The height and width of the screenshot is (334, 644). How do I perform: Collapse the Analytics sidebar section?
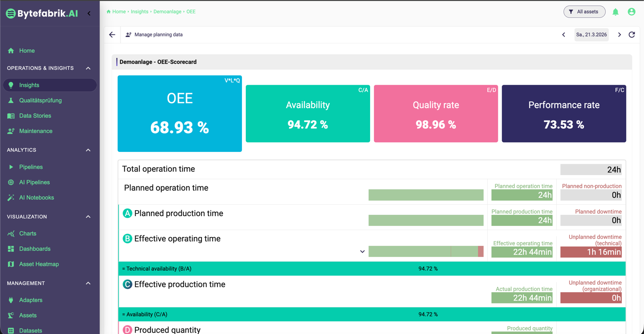point(88,150)
